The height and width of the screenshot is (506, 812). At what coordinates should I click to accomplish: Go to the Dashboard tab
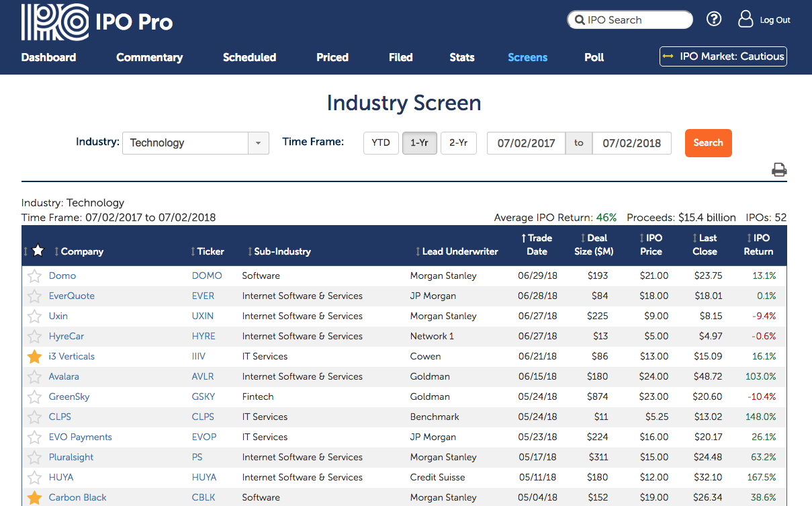coord(48,57)
